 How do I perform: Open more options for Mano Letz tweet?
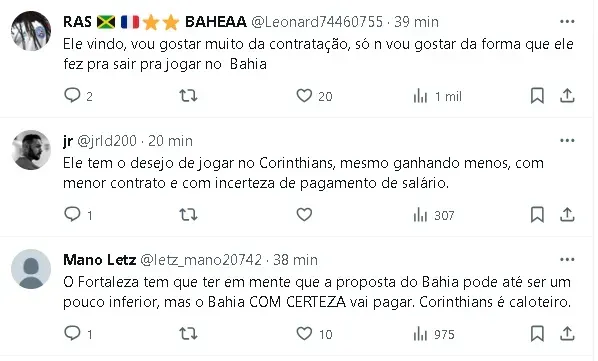coord(567,260)
